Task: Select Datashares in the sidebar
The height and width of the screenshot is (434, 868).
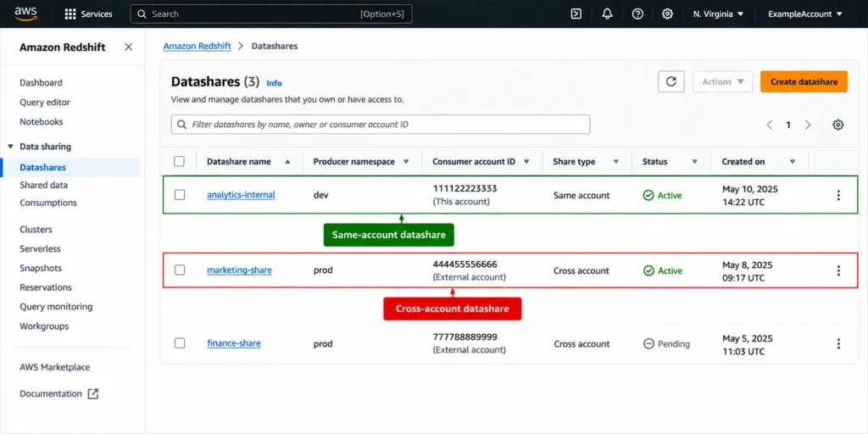Action: (42, 167)
